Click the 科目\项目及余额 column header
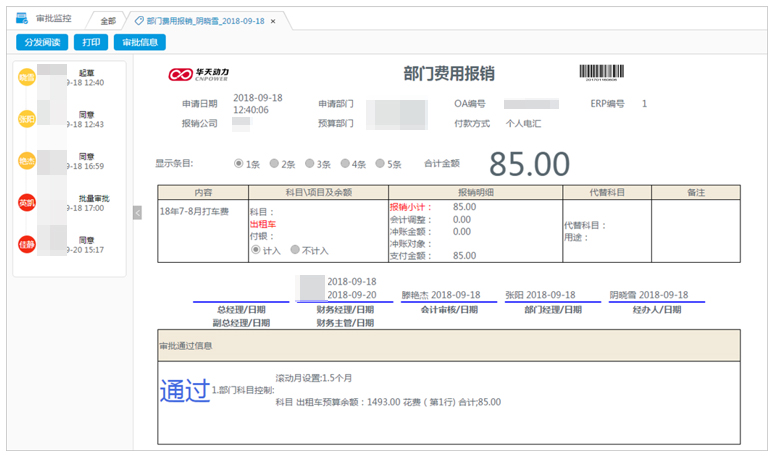Viewport: 773px width, 457px height. 318,192
